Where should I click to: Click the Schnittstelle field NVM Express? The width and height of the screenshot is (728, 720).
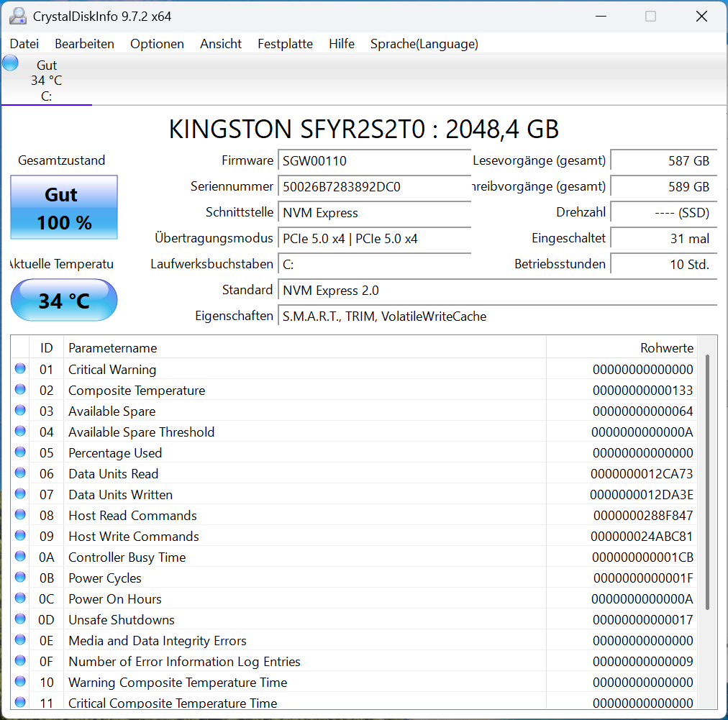(x=374, y=213)
